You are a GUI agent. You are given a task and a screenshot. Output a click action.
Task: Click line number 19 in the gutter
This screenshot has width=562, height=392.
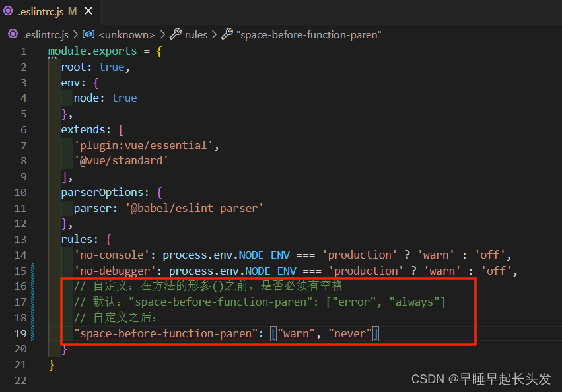click(20, 333)
